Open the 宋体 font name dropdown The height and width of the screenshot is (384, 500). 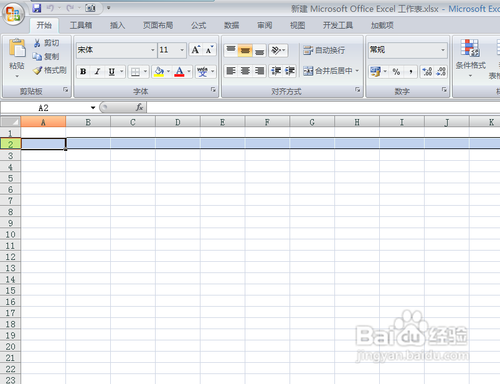pyautogui.click(x=153, y=50)
